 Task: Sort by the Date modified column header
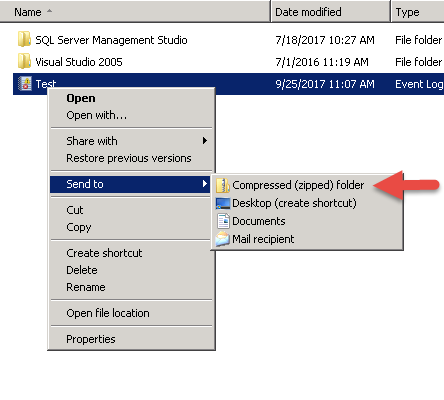click(x=331, y=12)
